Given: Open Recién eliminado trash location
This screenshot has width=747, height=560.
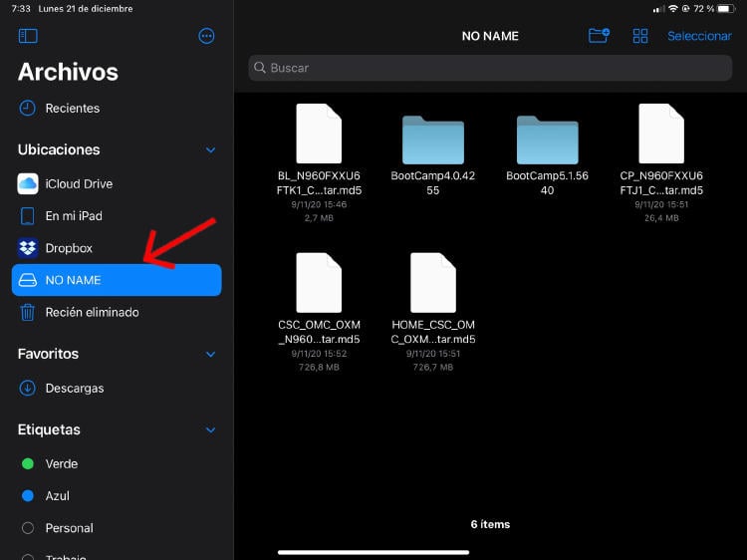Looking at the screenshot, I should pos(92,313).
